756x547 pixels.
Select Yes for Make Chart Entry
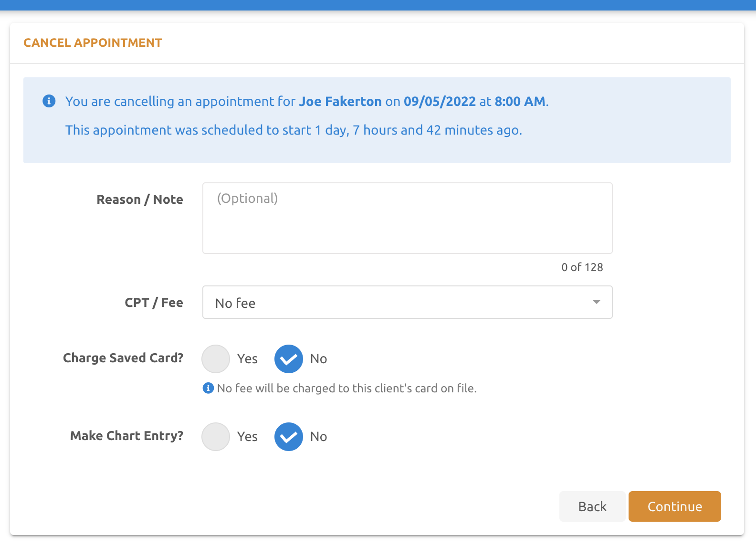pos(215,436)
